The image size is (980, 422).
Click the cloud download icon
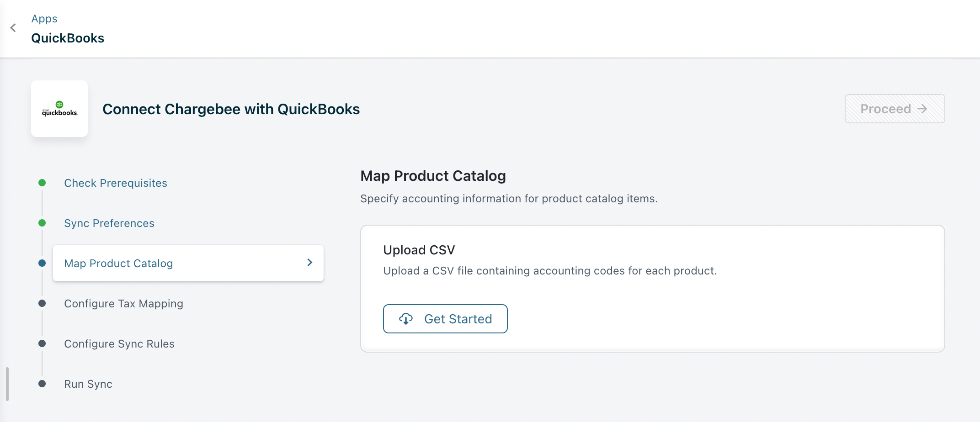[406, 319]
